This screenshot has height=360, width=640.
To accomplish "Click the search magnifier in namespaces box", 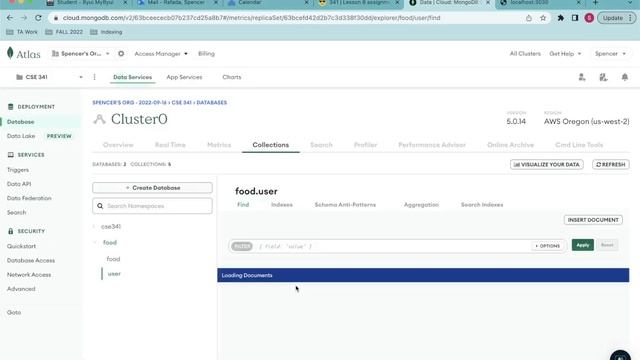I will pos(100,206).
